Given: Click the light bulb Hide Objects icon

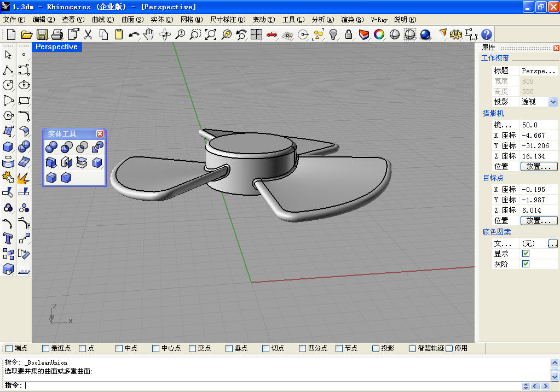Looking at the screenshot, I should [333, 34].
